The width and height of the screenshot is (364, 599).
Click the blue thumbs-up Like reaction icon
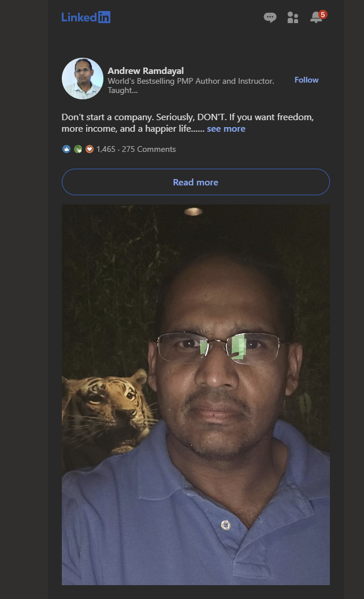point(66,149)
